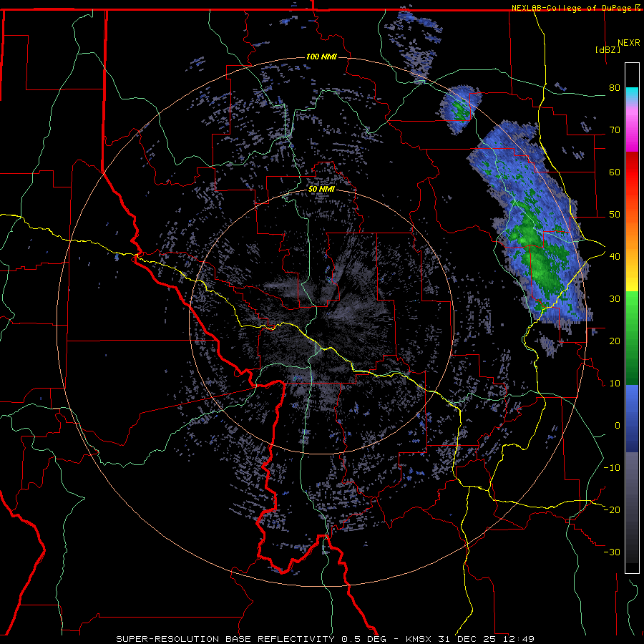Click the "50 NMI" range ring label
The image size is (644, 644).
[x=321, y=190]
